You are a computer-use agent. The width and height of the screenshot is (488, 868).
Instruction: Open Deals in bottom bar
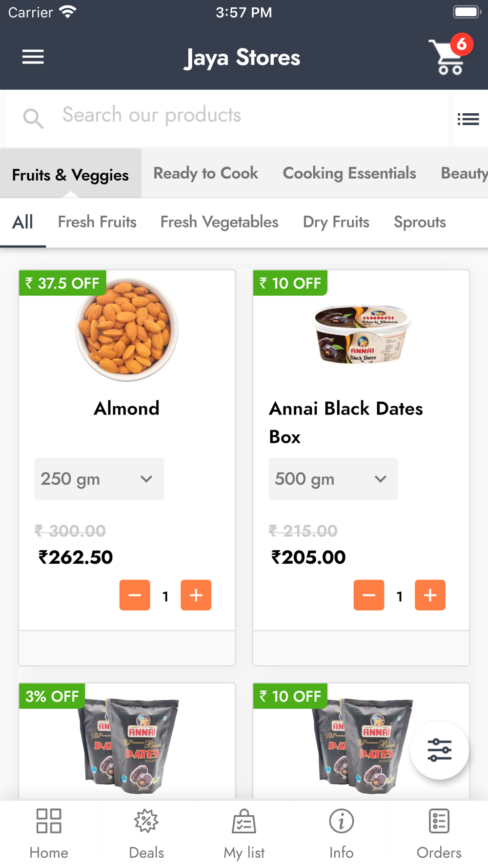(146, 834)
